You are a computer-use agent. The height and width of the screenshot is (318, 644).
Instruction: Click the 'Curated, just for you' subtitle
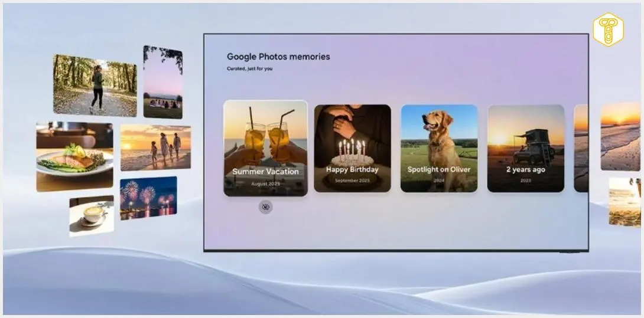click(250, 68)
